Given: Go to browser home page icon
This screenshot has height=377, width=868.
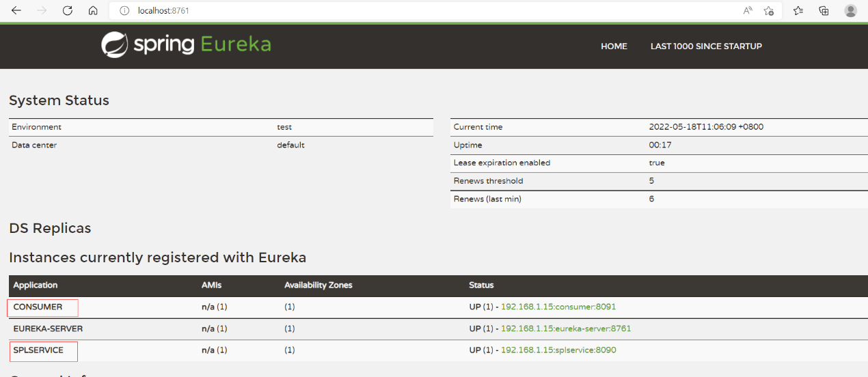Looking at the screenshot, I should (x=93, y=11).
